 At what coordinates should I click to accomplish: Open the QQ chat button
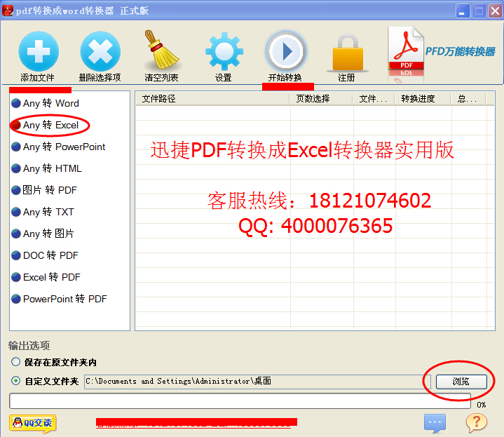coord(33,423)
